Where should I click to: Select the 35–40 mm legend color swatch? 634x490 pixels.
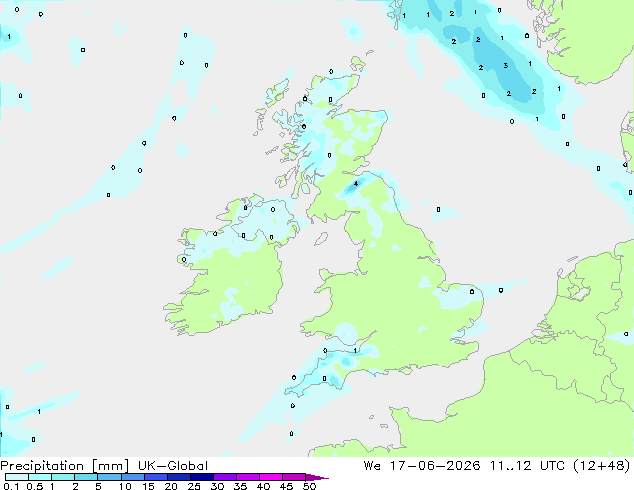point(248,477)
